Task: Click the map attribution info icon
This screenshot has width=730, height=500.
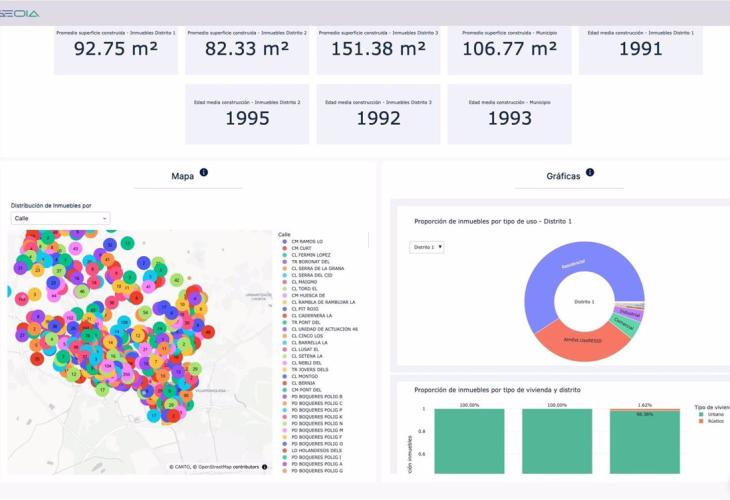Action: (x=264, y=467)
